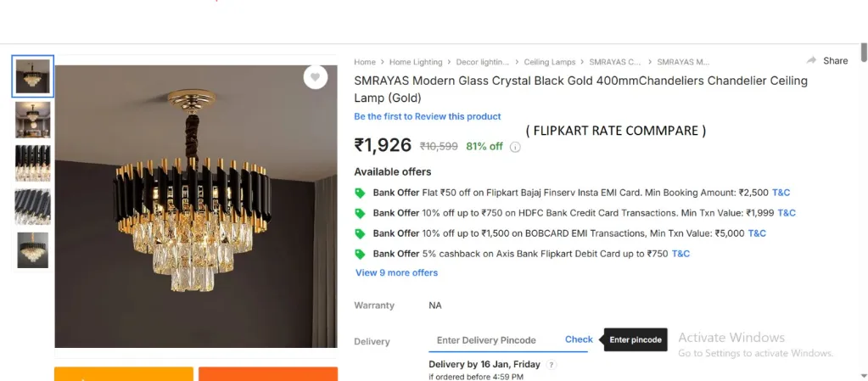Open Home breadcrumb link
This screenshot has height=381, width=868.
point(365,62)
